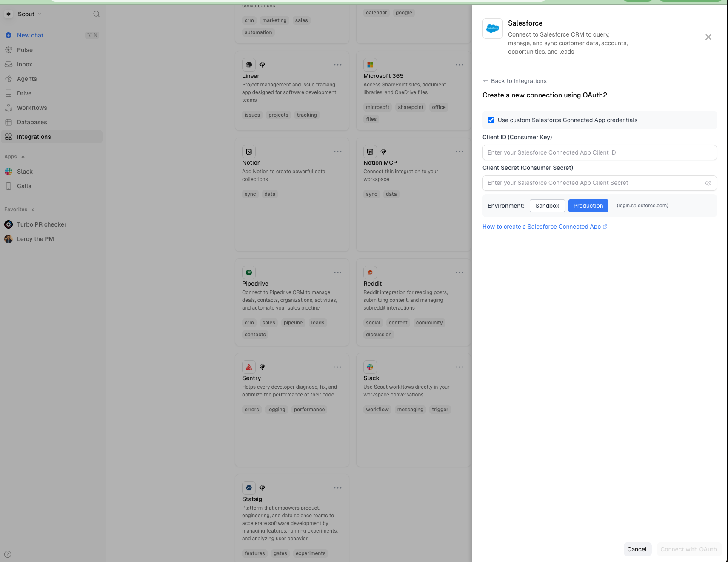728x562 pixels.
Task: Show the Client Secret with the eye icon
Action: [x=708, y=183]
